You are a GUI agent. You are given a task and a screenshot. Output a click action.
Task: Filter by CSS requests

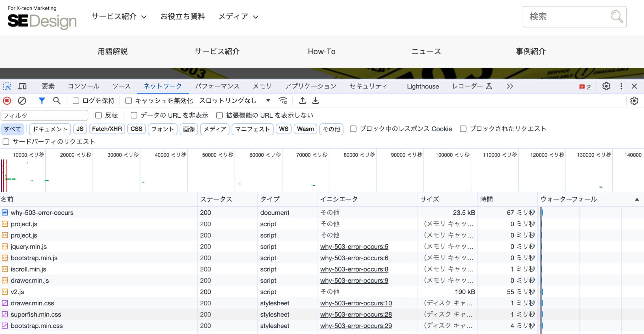coord(136,129)
